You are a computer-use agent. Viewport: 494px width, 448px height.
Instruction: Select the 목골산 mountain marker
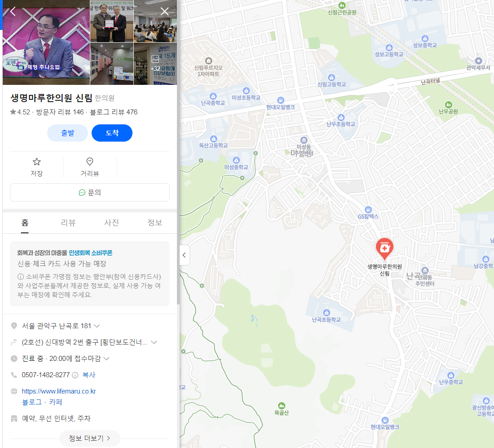281,405
